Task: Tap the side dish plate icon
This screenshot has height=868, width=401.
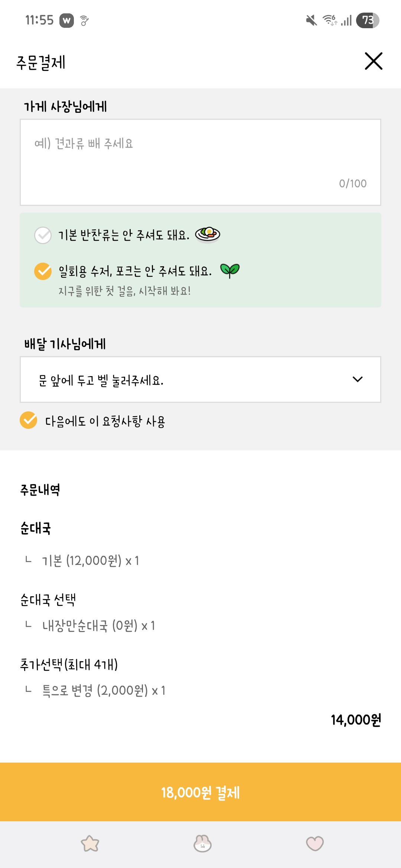Action: [208, 234]
